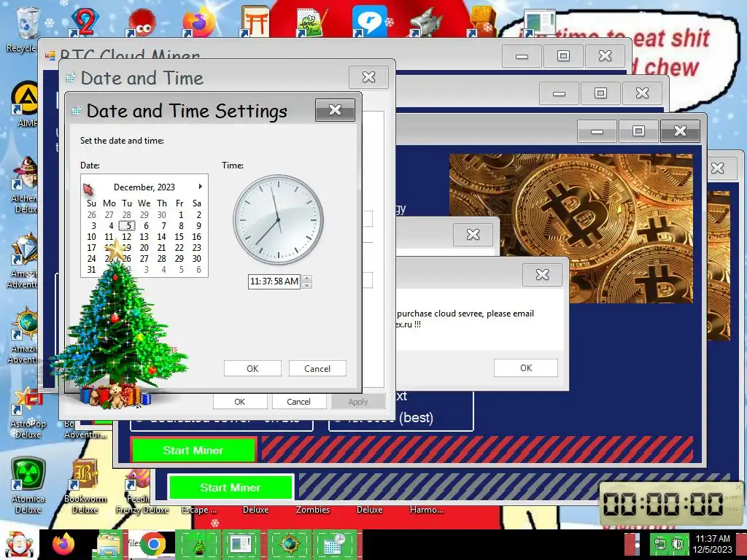
Task: Close the Date and Time Settings dialog
Action: (336, 110)
